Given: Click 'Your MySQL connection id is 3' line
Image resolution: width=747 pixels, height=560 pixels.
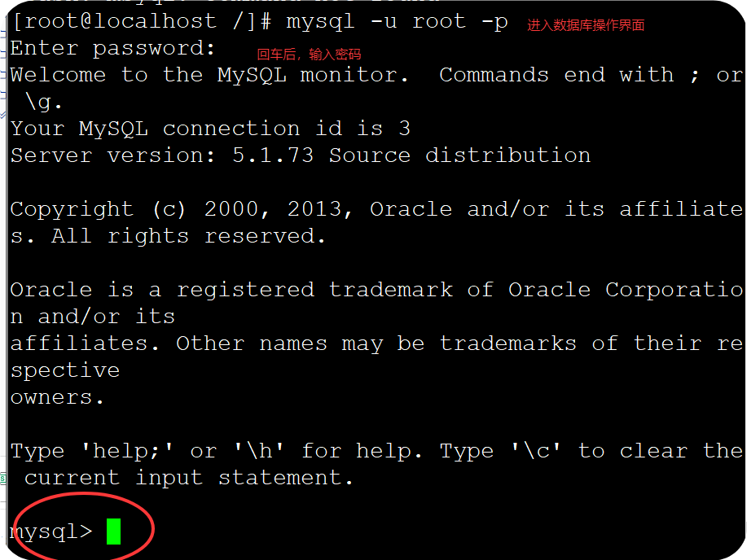Looking at the screenshot, I should point(210,129).
